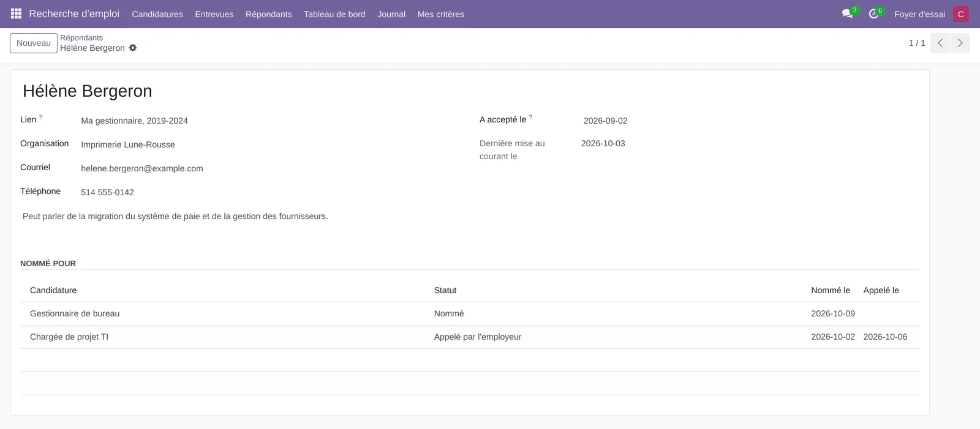Click the 1 / 1 record pager counter
The height and width of the screenshot is (429, 980).
coord(917,43)
